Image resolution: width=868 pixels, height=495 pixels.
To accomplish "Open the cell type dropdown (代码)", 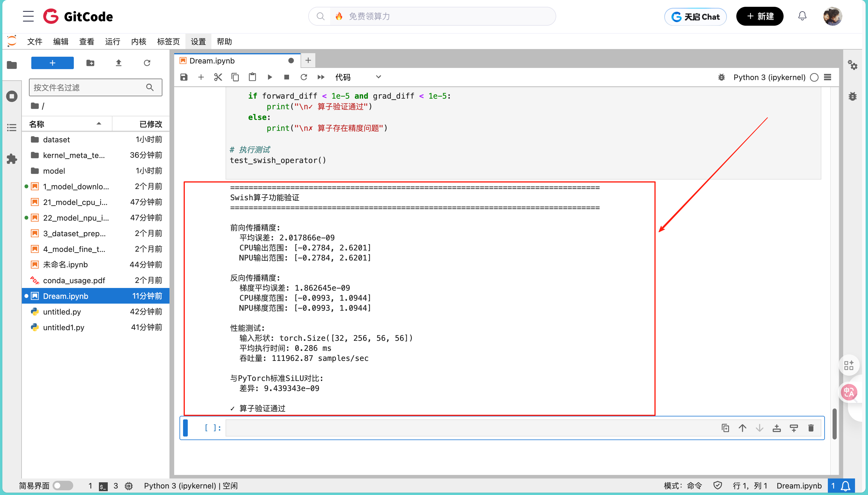I will (358, 77).
